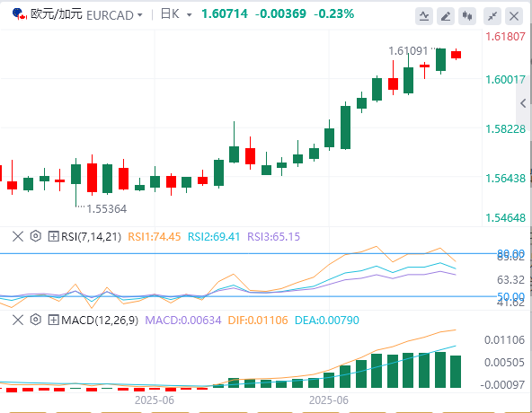Select the 1.55364 low price marker

pos(107,209)
